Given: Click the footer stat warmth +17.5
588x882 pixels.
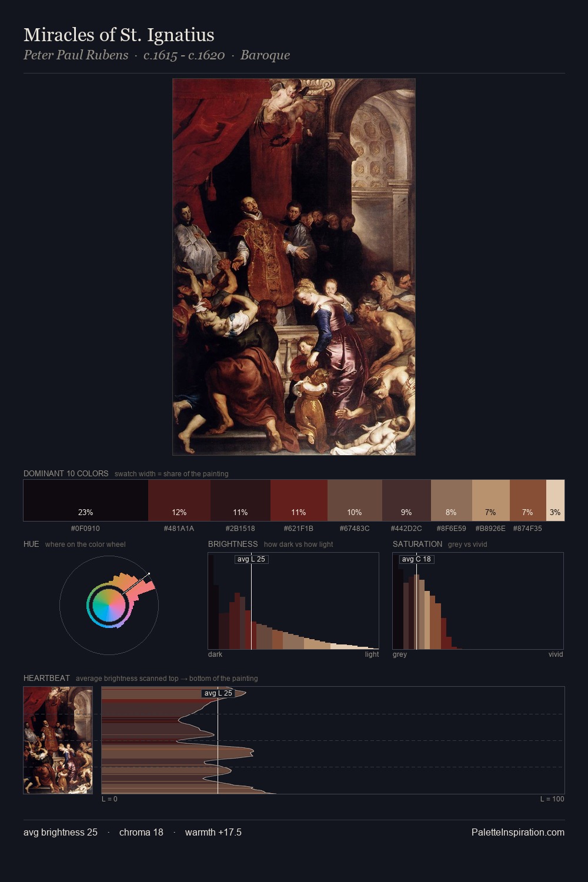Looking at the screenshot, I should tap(213, 832).
